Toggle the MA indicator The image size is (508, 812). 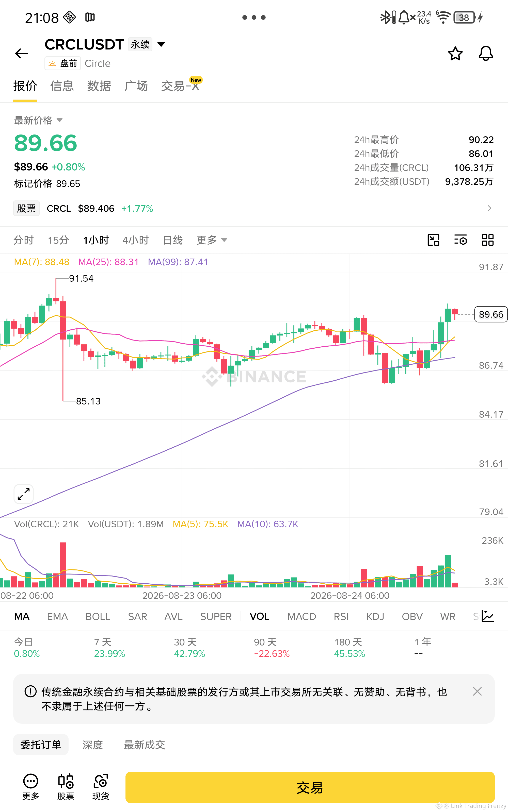[x=22, y=616]
